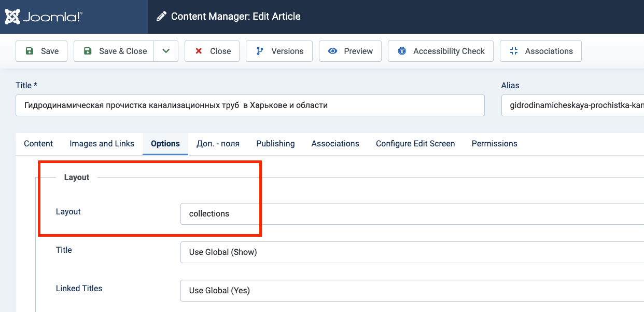
Task: Click the pencil icon beside Content Manager
Action: 162,17
